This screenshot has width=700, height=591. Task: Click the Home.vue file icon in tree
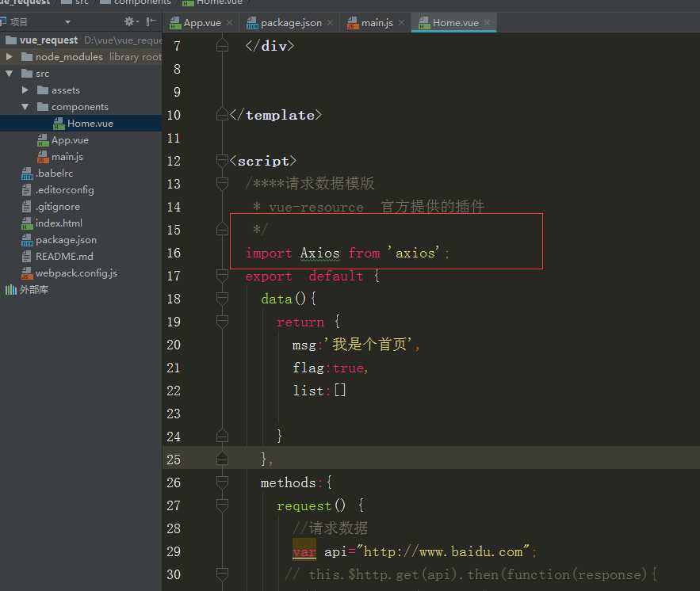point(59,123)
